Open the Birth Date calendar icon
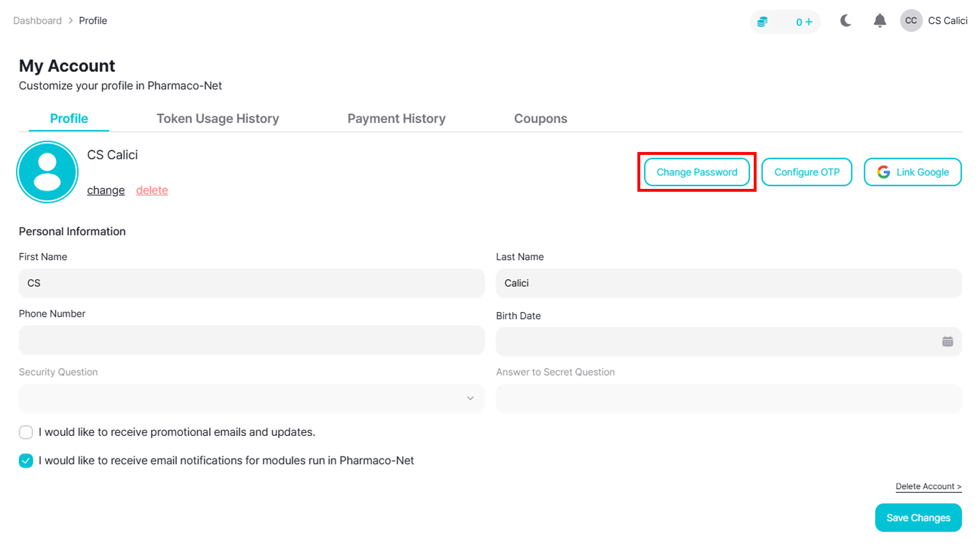This screenshot has width=980, height=558. [x=947, y=341]
